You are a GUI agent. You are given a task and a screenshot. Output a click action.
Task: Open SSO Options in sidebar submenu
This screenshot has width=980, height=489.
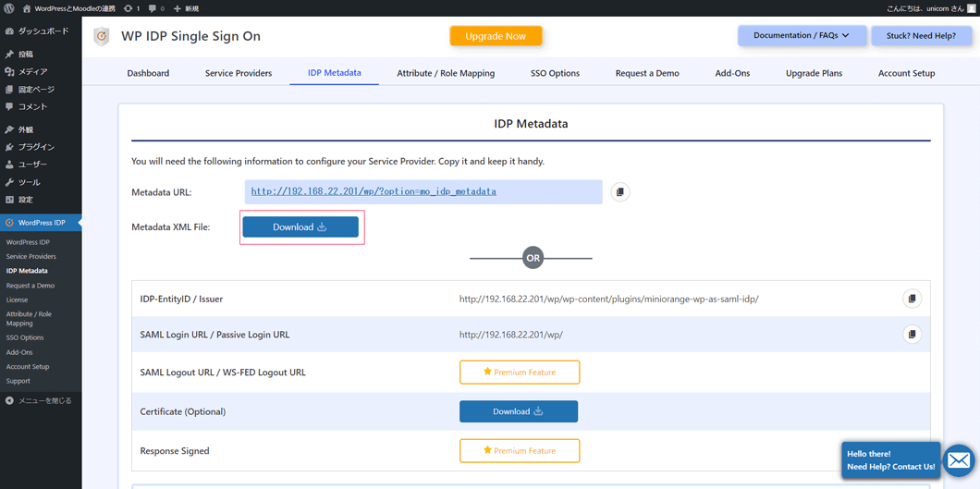point(25,338)
